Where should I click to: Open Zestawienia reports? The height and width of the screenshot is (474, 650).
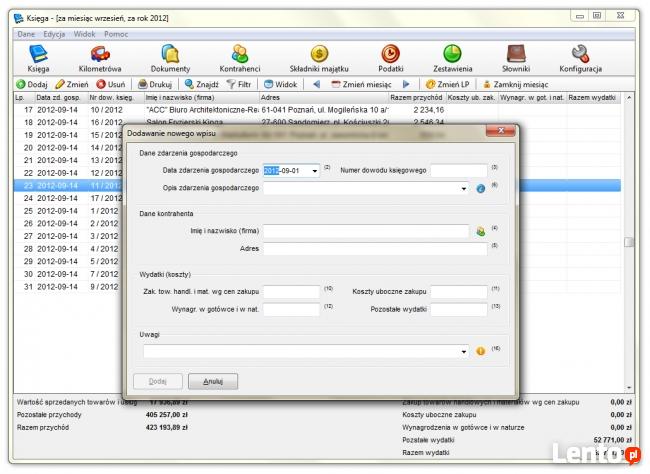click(452, 58)
